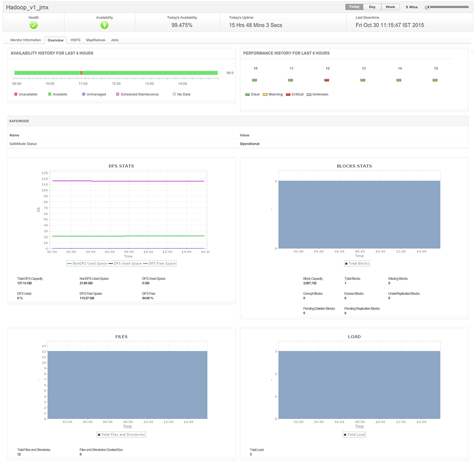Click the Hadoop_v1_jmx monitor title
The width and height of the screenshot is (476, 464).
pyautogui.click(x=27, y=7)
